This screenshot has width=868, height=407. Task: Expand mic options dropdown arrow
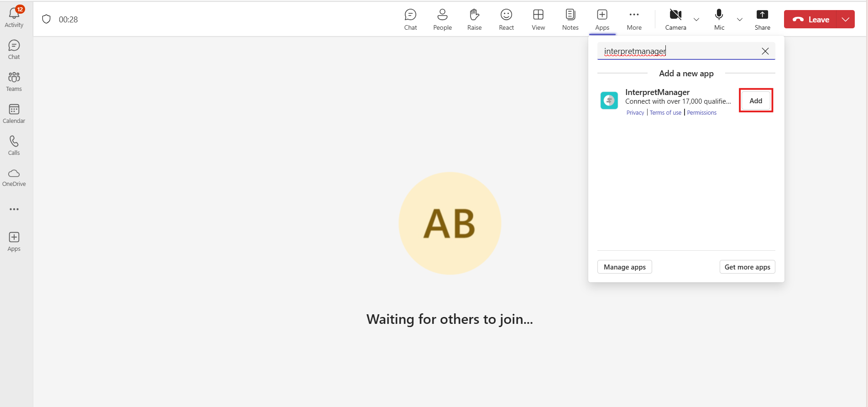[x=740, y=20]
